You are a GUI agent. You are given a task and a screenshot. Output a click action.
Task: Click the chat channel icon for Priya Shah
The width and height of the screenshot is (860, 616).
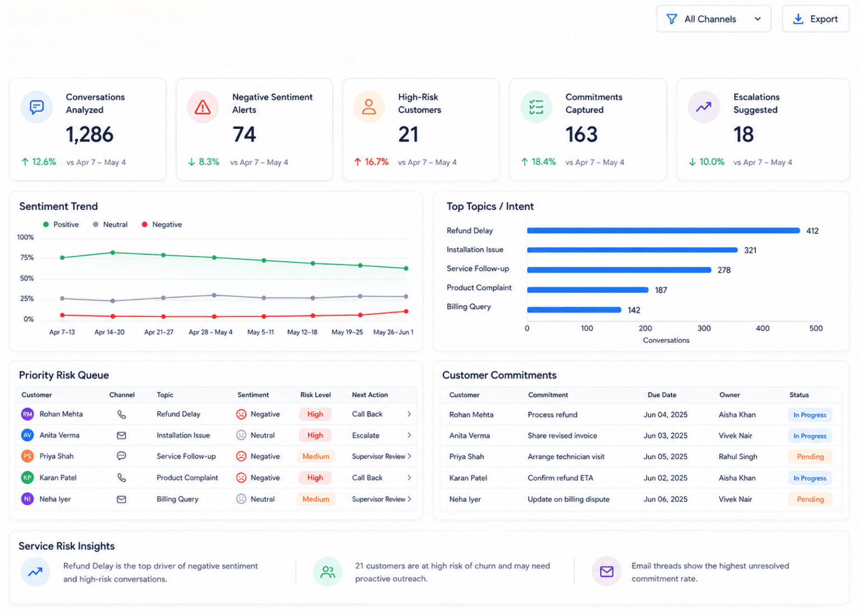coord(121,456)
